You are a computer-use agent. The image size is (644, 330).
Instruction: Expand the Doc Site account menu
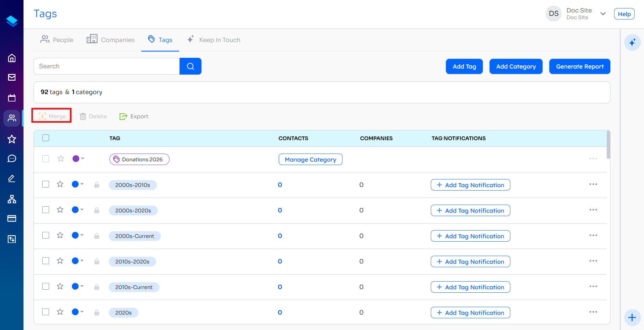pos(603,14)
